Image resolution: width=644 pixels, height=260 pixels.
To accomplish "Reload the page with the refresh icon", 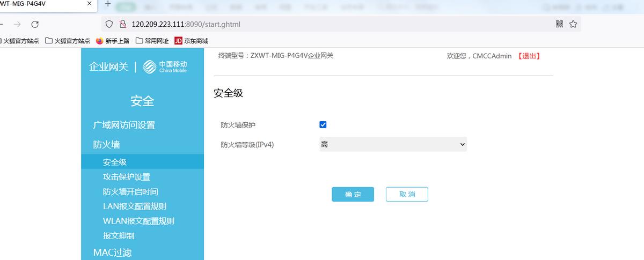I will click(x=35, y=24).
